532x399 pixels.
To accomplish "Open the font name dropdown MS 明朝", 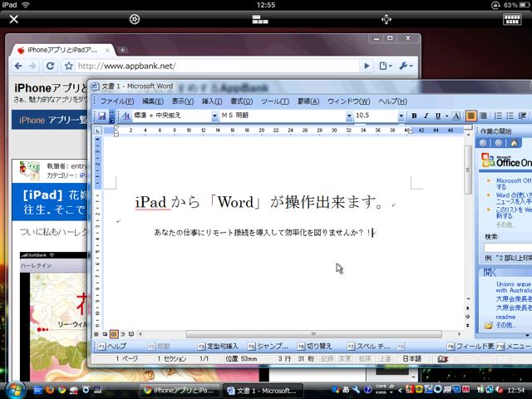I will click(349, 116).
